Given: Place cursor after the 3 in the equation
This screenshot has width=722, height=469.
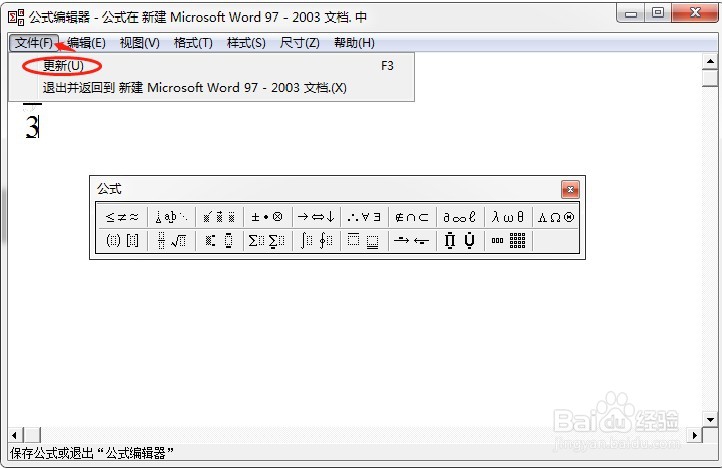Looking at the screenshot, I should click(39, 127).
